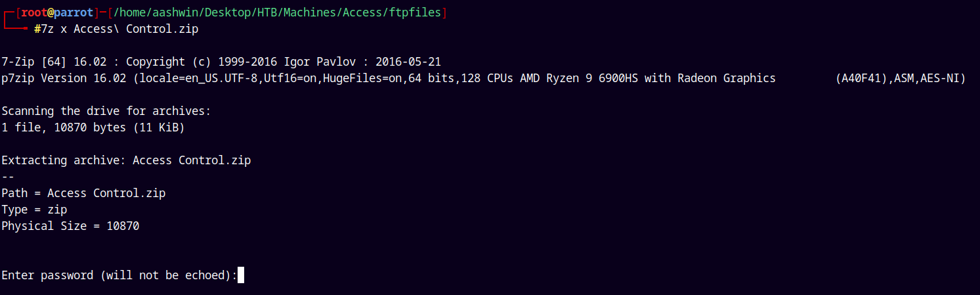Click the "Enter password (will not be echoed):" text
The image size is (980, 295).
click(119, 275)
